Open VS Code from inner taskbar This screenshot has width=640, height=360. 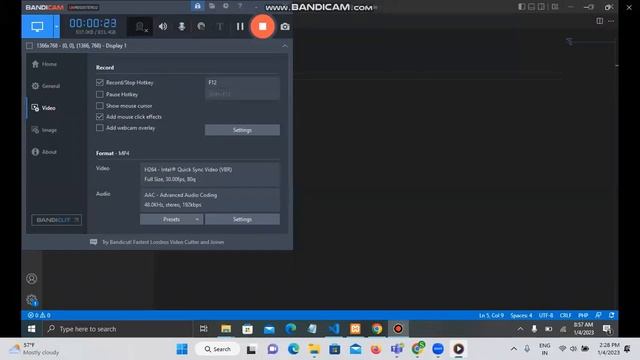pyautogui.click(x=334, y=329)
